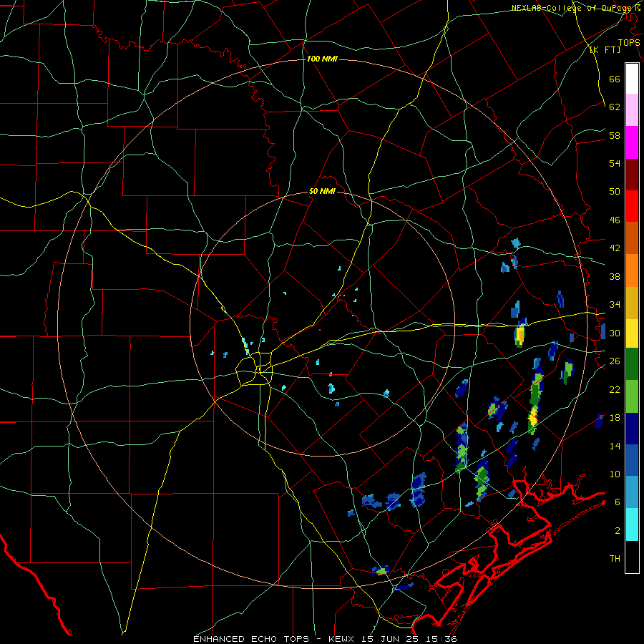Select the light pink legend swatch
The width and height of the screenshot is (644, 644).
632,109
